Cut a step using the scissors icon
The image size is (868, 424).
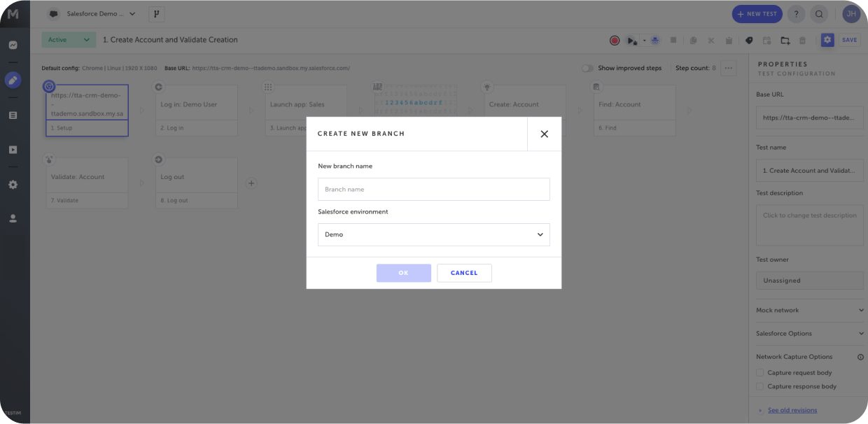coord(710,40)
